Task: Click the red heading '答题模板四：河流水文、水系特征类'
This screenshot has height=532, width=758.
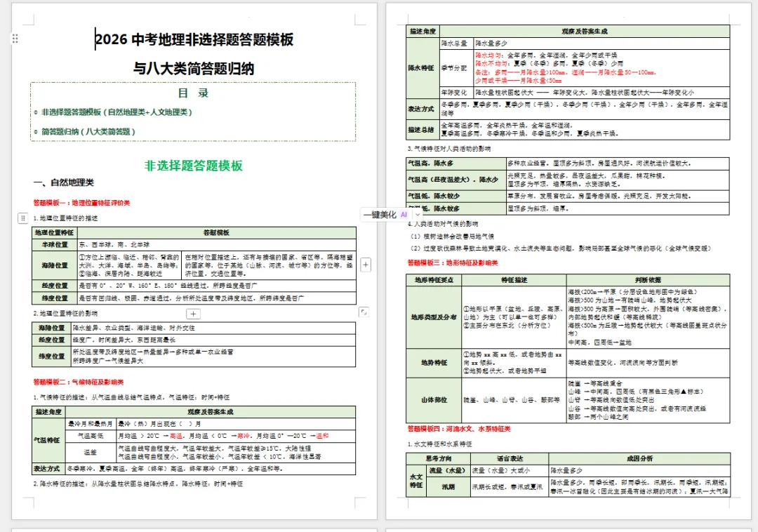Action: coord(459,429)
